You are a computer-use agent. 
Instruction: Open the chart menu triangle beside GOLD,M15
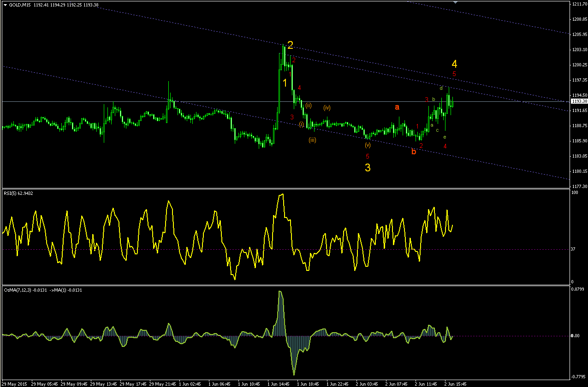[5, 5]
